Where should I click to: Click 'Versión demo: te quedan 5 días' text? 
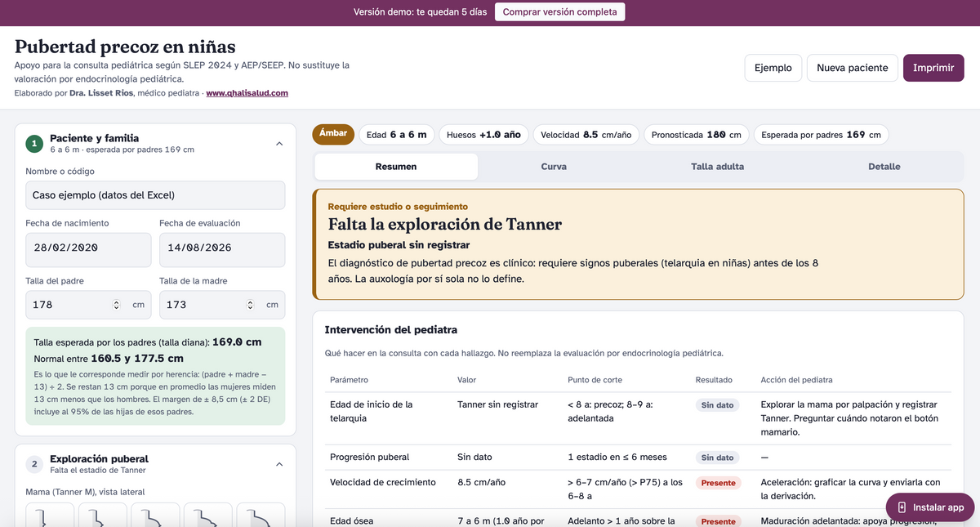tap(420, 12)
